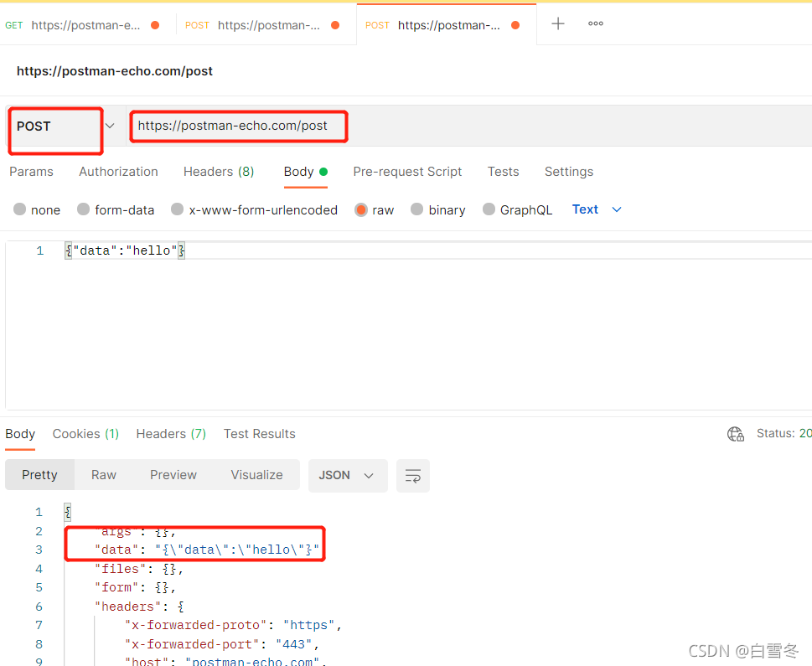Screen dimensions: 812x666
Task: Select the Visualize response view
Action: [257, 475]
